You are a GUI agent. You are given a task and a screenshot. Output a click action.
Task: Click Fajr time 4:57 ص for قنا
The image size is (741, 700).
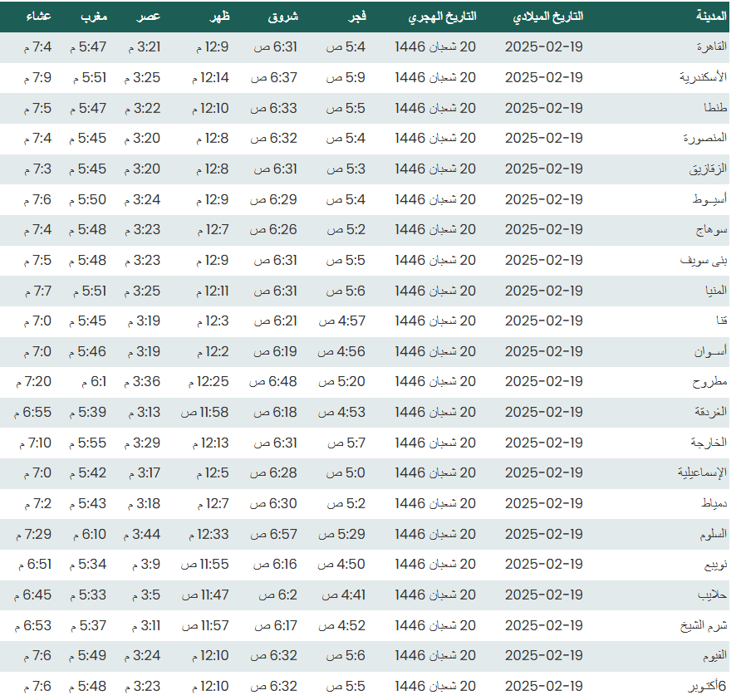(342, 321)
